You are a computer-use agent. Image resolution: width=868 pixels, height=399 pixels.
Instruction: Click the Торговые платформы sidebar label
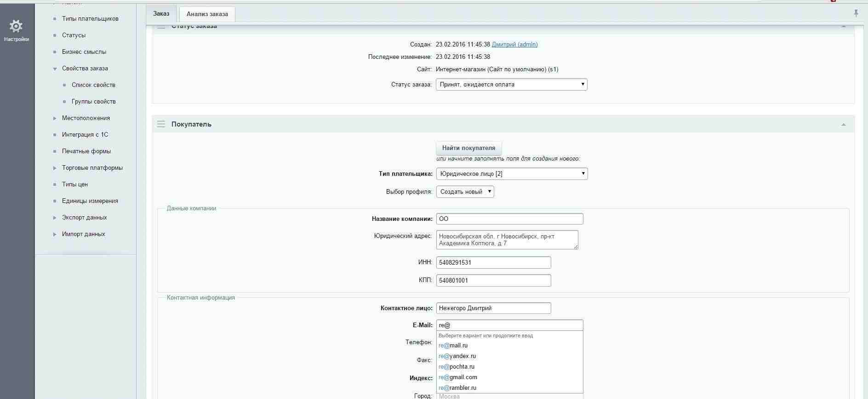click(x=92, y=168)
